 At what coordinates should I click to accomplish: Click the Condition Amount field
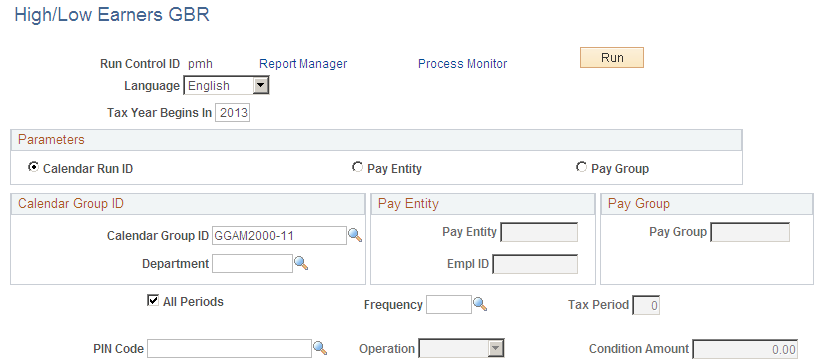(745, 349)
